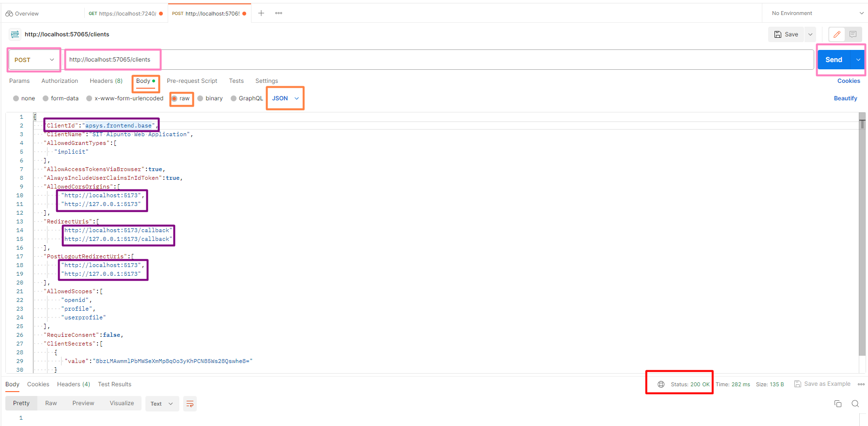Search the response with magnifier icon
Image resolution: width=868 pixels, height=426 pixels.
(x=855, y=404)
